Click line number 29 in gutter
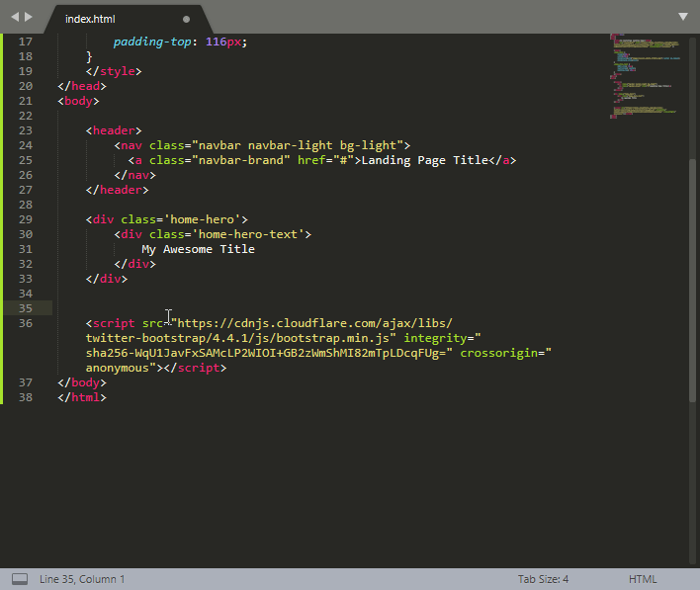 [26, 219]
